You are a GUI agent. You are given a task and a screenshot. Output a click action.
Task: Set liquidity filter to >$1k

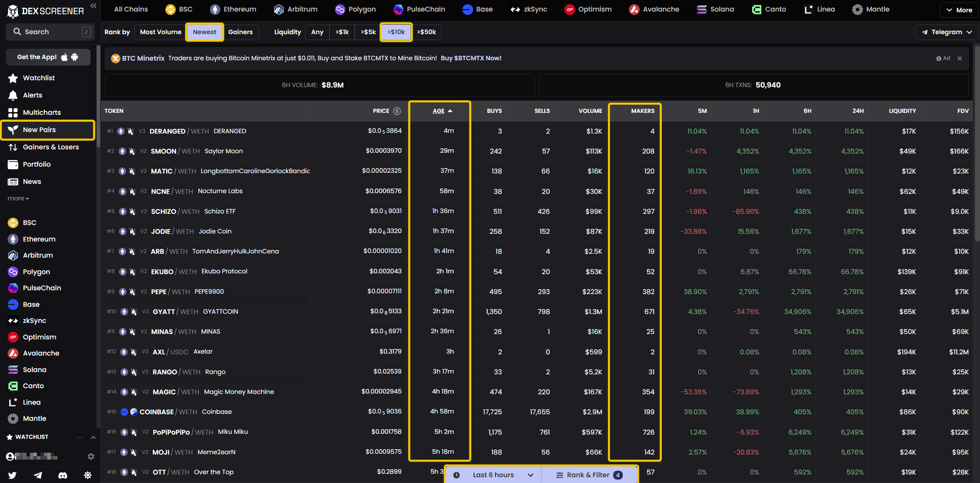click(x=342, y=32)
